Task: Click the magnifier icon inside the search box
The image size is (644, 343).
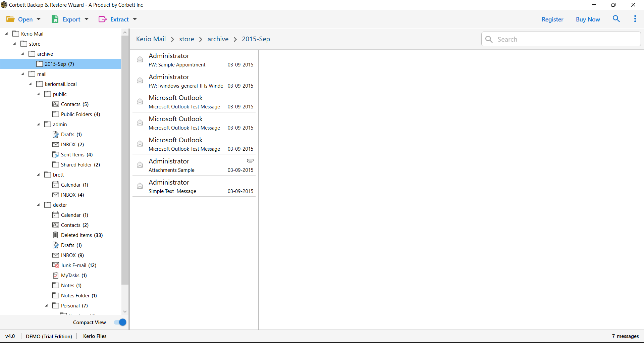Action: (x=489, y=39)
